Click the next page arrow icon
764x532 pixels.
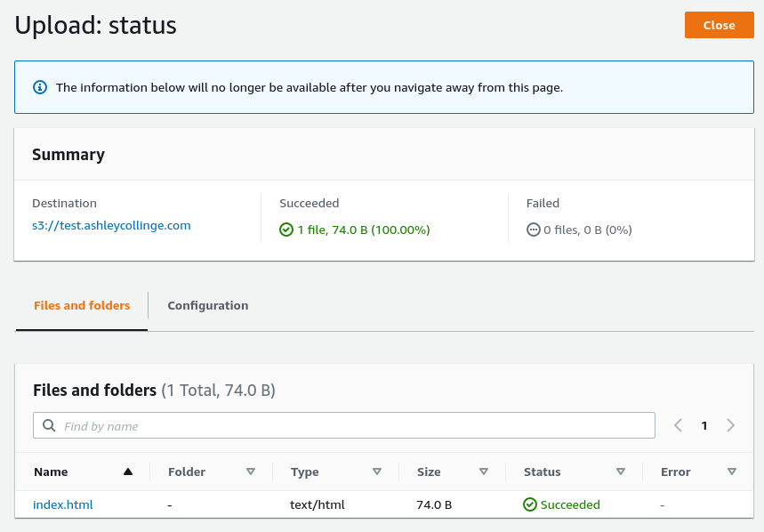pos(730,425)
